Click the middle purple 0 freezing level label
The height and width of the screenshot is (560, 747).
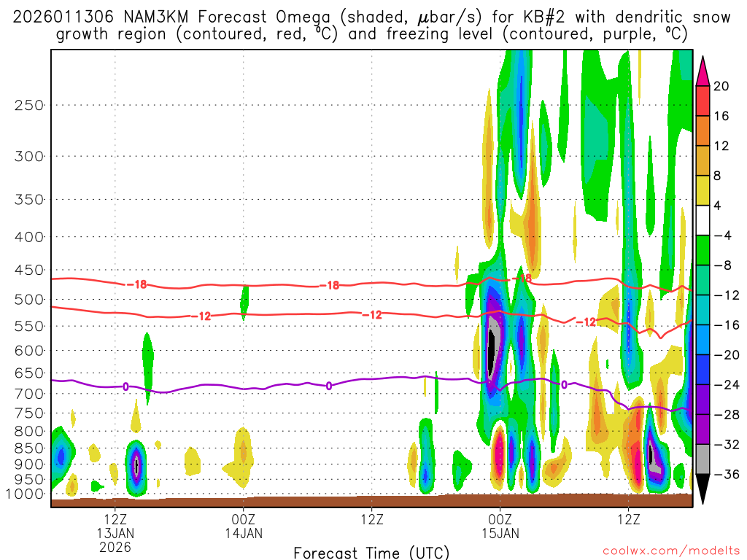tap(329, 386)
